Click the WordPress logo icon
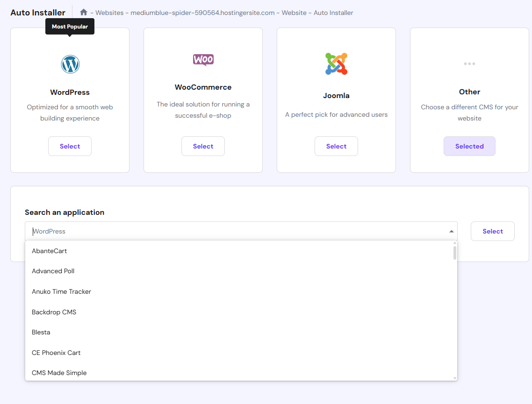Viewport: 532px width, 404px height. click(70, 64)
